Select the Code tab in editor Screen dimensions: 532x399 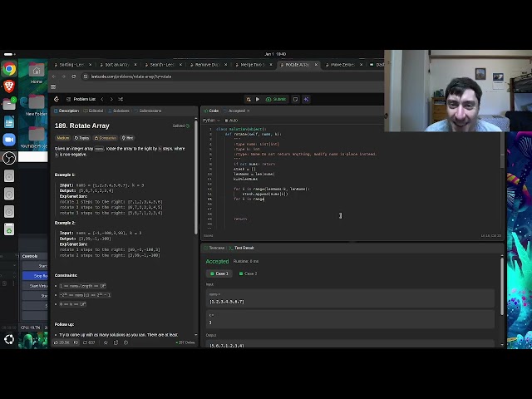(211, 111)
